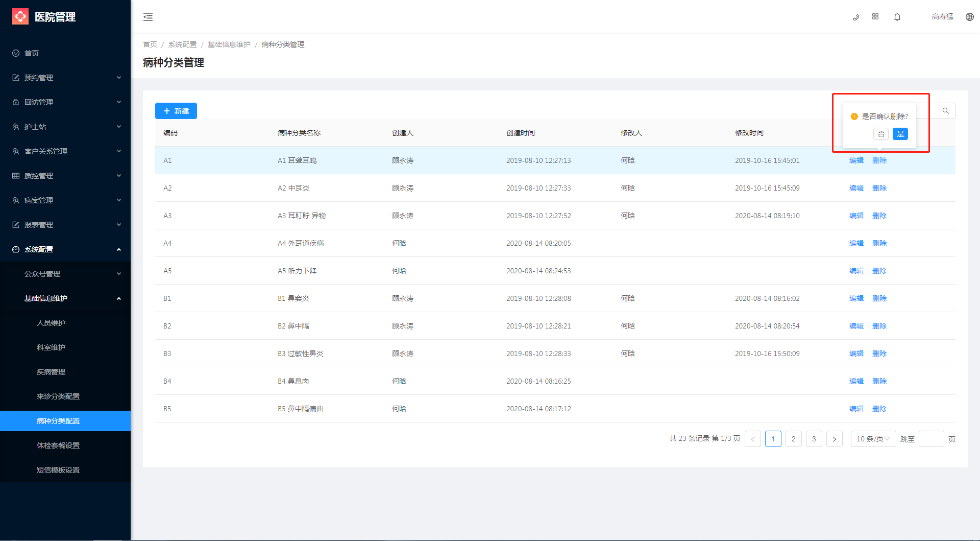Click the warning icon in delete popup

854,116
